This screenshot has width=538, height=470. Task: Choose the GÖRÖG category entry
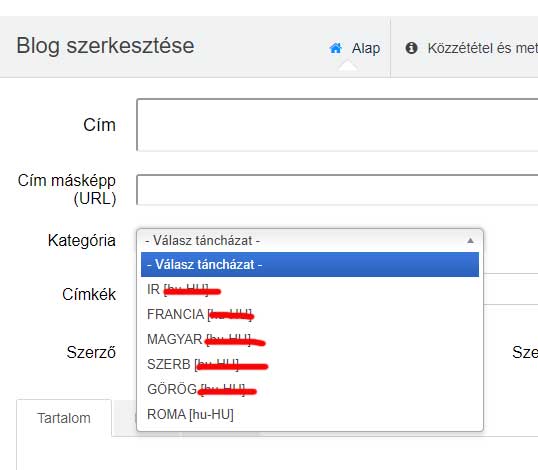tap(310, 389)
